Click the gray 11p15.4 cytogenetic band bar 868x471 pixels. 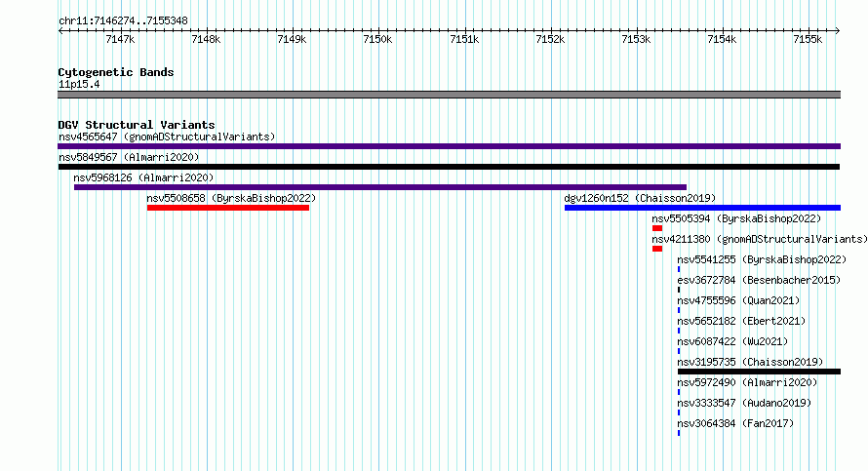click(449, 95)
